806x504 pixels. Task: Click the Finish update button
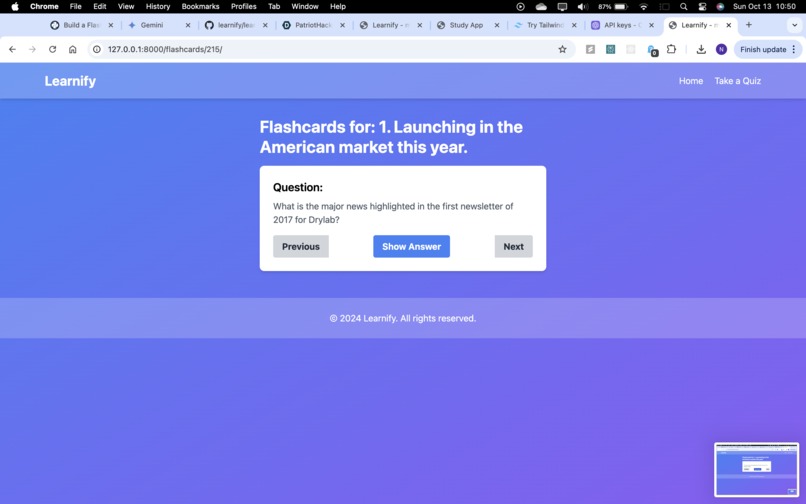[768, 49]
